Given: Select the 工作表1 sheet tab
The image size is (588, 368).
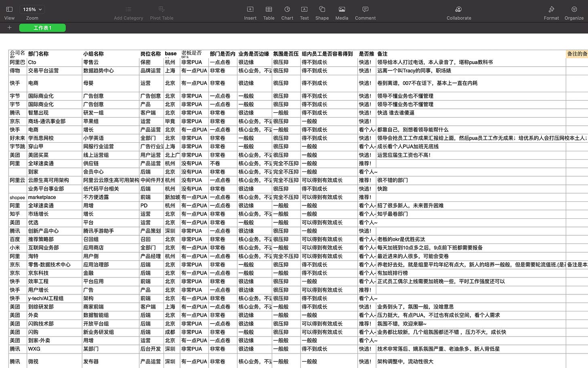Looking at the screenshot, I should 42,28.
